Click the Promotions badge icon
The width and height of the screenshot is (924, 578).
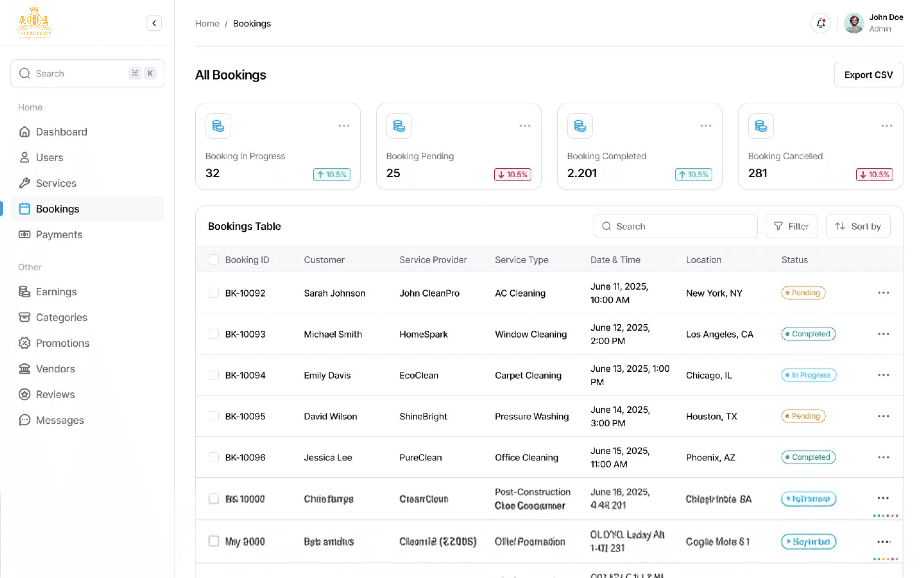coord(25,343)
